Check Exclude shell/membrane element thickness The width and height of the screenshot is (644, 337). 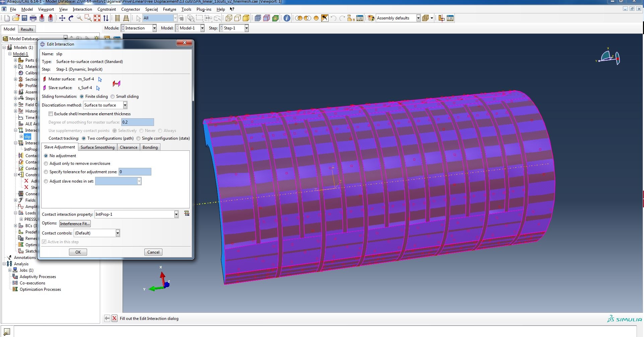click(x=51, y=114)
